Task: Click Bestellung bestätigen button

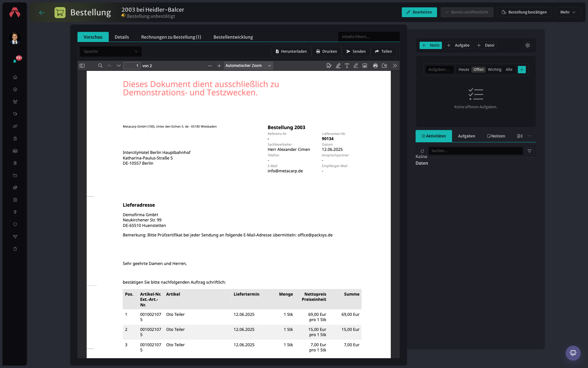Action: point(524,12)
